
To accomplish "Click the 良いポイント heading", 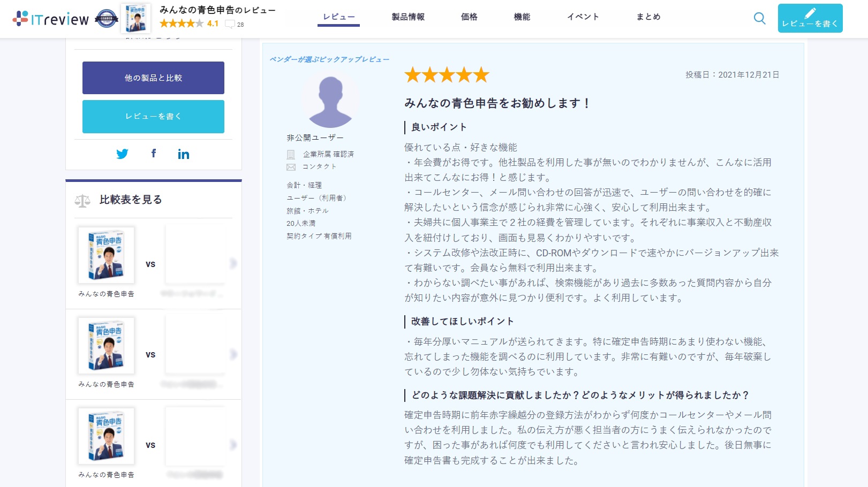I will pyautogui.click(x=439, y=127).
